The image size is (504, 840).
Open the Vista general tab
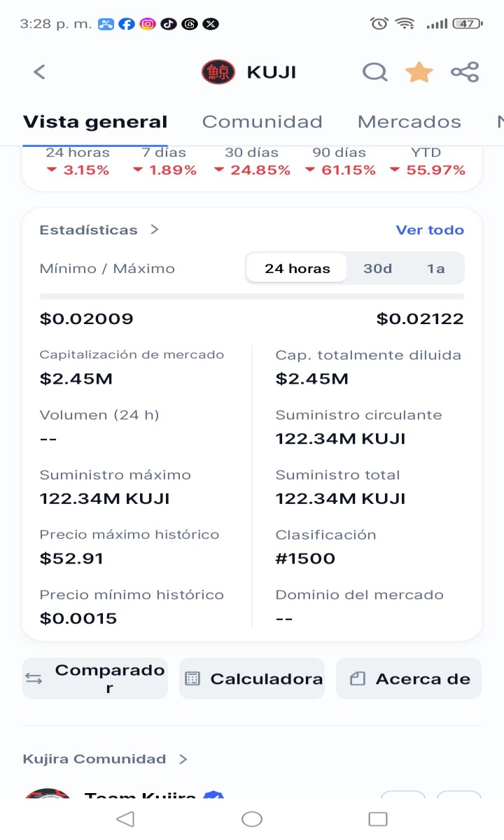[95, 122]
